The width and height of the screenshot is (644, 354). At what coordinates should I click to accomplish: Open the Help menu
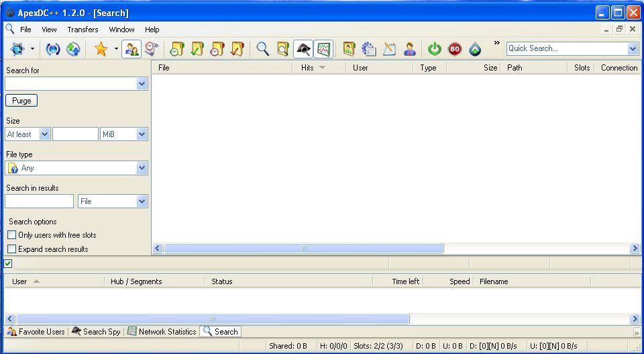coord(152,30)
